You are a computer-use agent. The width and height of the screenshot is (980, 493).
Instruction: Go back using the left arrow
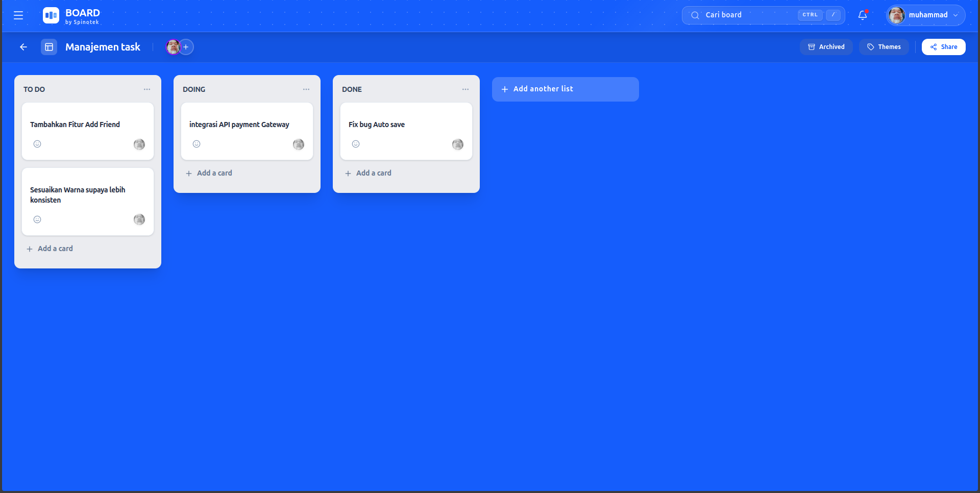point(23,47)
